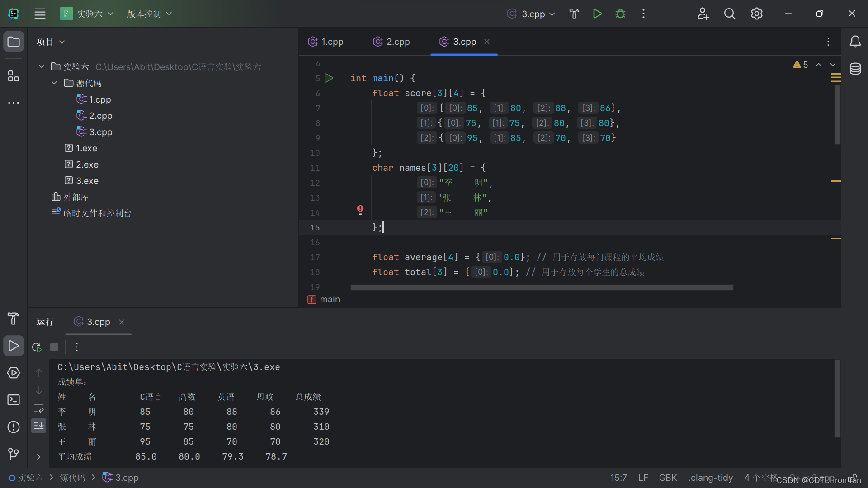Screen dimensions: 868x488
Task: Click the main function breadcrumb
Action: coord(324,299)
